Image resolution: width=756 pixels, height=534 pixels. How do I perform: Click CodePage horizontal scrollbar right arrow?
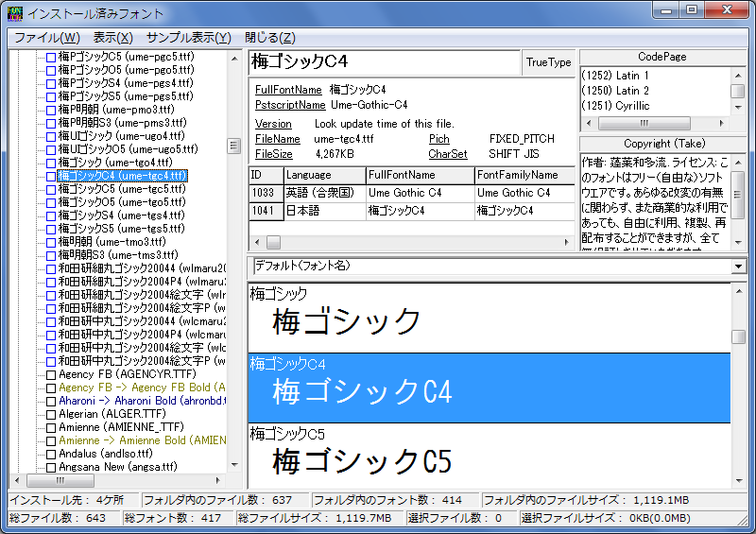click(721, 123)
